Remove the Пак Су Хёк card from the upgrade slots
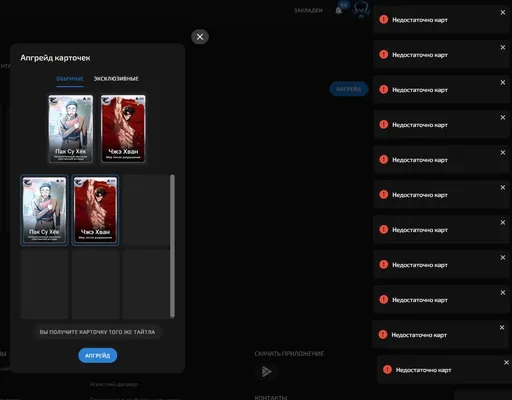 [71, 129]
